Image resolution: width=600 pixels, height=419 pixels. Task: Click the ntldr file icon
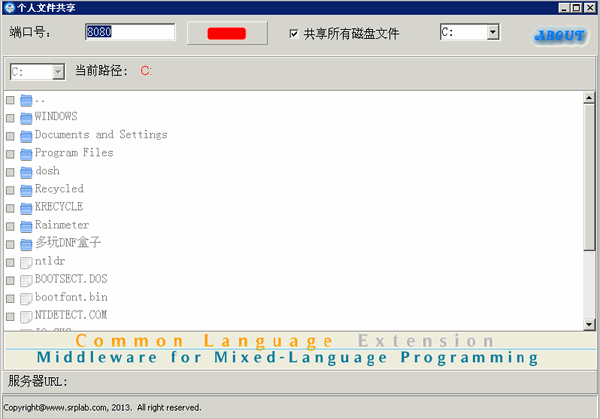click(x=26, y=263)
